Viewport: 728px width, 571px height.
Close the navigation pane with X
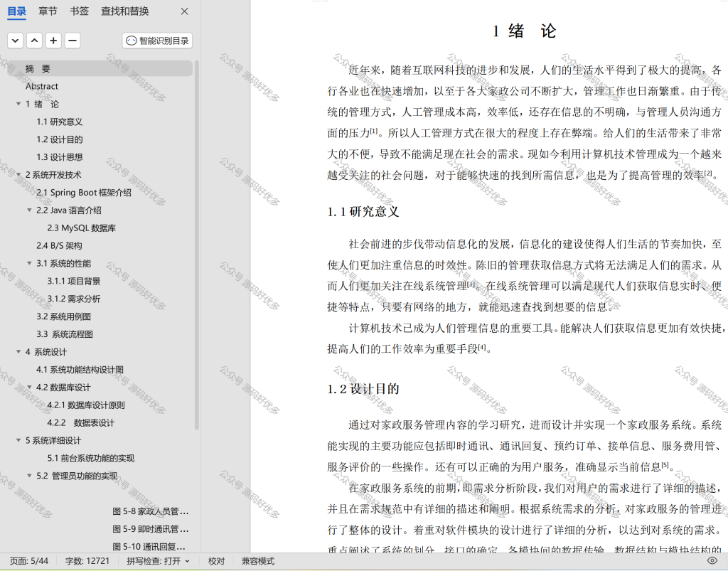tap(184, 11)
